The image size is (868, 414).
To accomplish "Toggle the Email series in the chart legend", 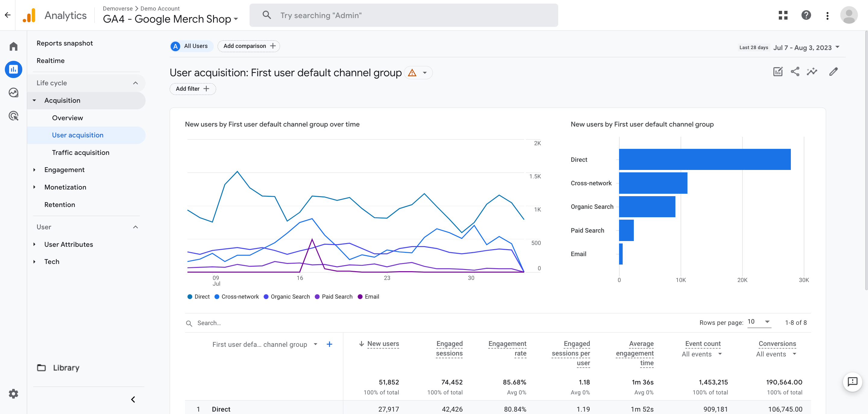I will [368, 296].
